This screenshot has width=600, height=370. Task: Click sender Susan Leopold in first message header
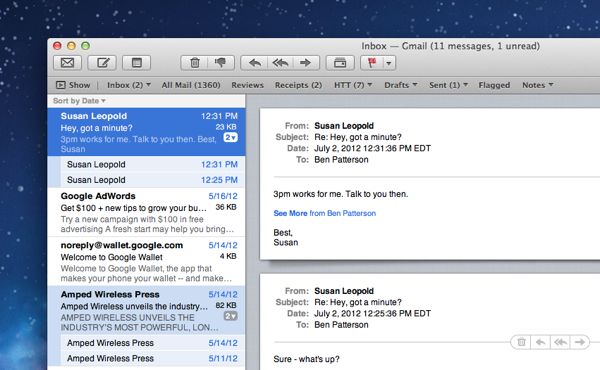[x=344, y=126]
